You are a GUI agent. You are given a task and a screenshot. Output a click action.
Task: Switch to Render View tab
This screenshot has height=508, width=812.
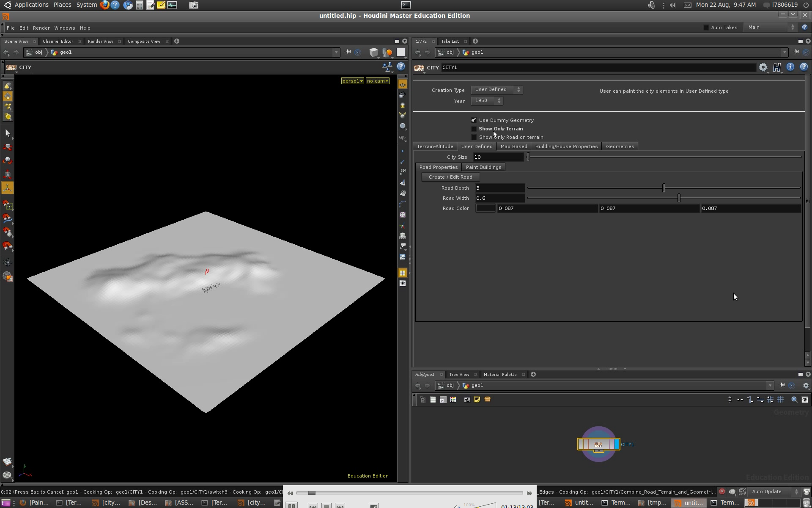(101, 41)
